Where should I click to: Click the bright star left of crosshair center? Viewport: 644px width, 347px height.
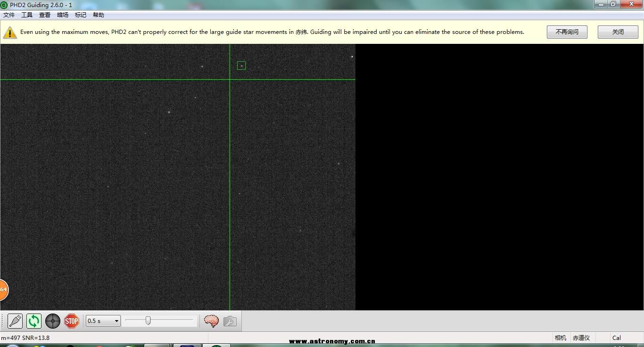169,112
